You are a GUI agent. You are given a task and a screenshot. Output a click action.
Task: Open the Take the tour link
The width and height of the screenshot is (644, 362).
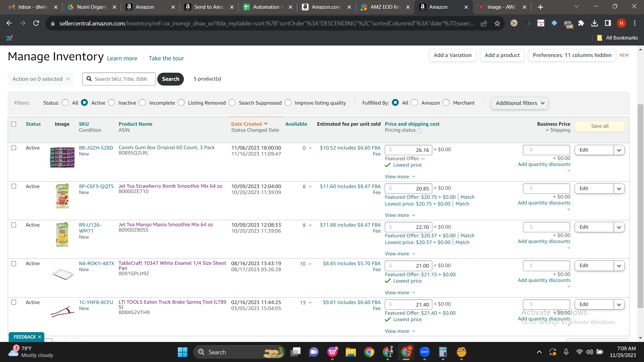coord(166,58)
